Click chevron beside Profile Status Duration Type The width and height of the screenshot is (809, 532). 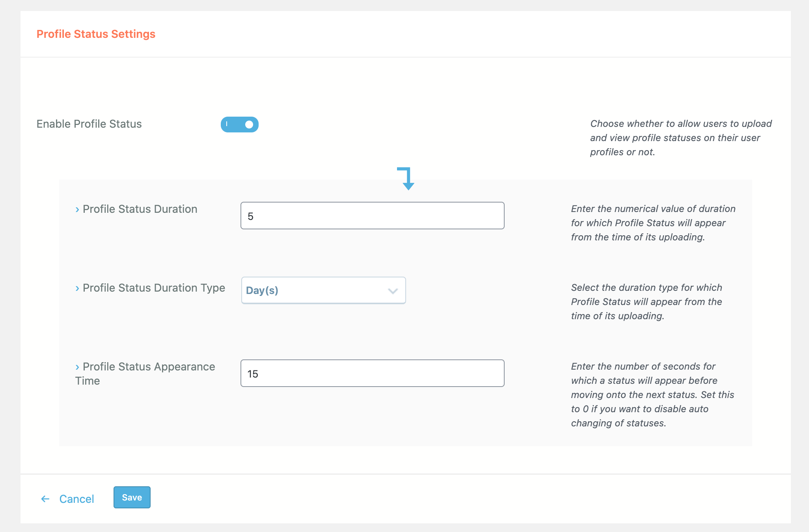coord(77,288)
